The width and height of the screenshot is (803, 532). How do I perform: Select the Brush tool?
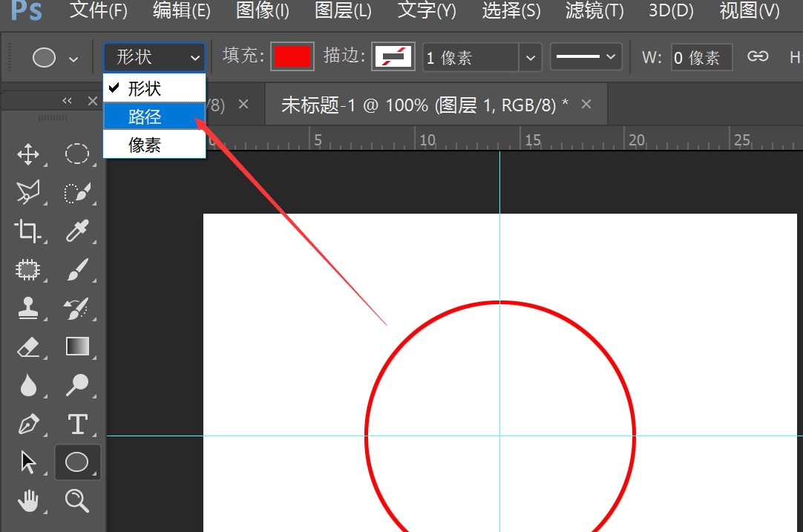point(77,269)
